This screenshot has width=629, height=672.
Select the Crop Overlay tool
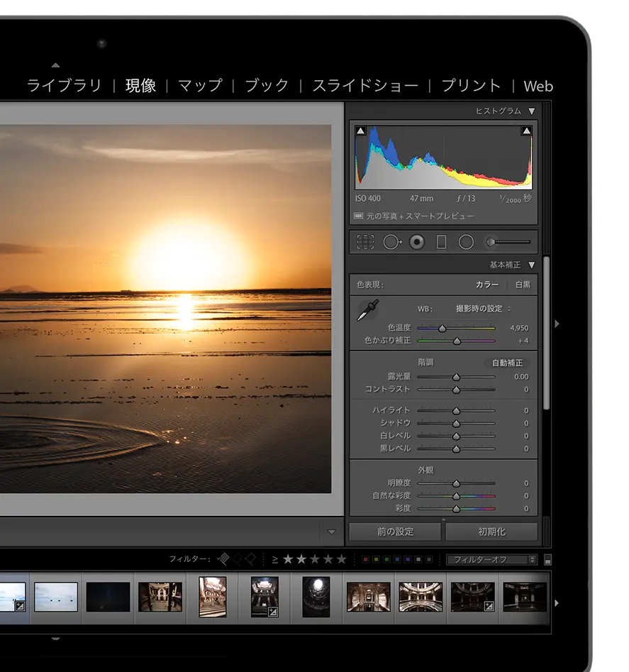(x=365, y=242)
